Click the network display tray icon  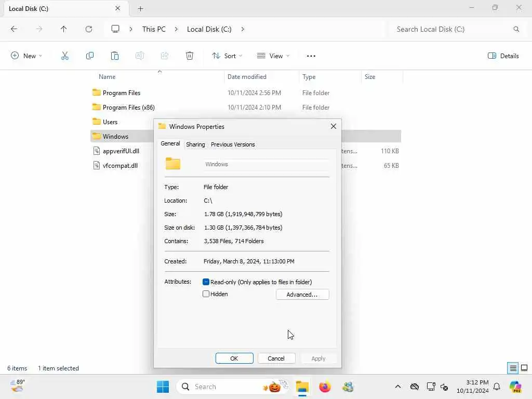431,387
